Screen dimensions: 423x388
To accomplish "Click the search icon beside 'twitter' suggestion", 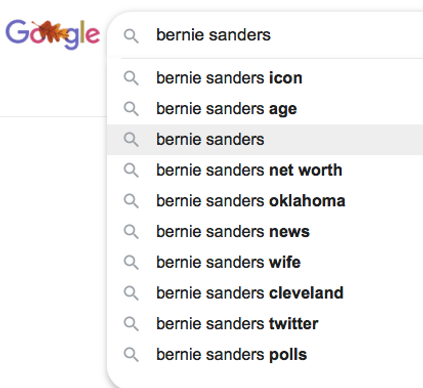I will point(131,324).
